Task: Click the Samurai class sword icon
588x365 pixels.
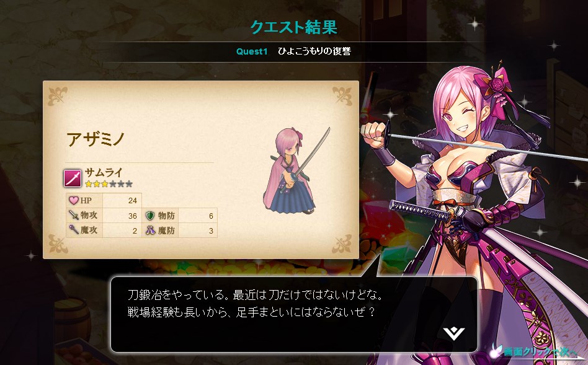Action: click(x=73, y=178)
